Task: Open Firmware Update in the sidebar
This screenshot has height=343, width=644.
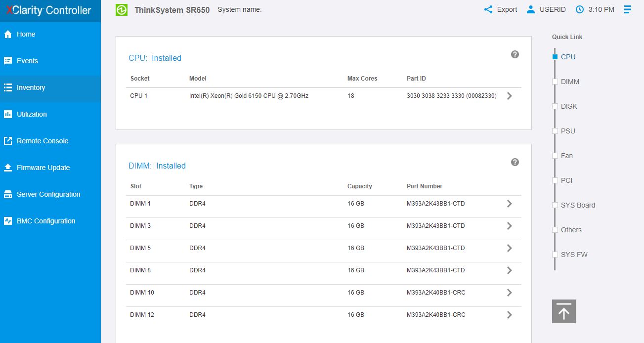Action: coord(43,168)
